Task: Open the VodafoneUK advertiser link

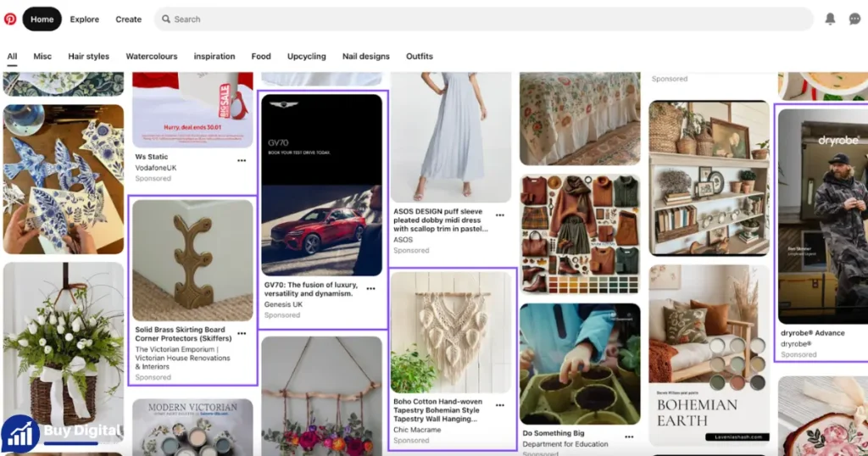Action: click(x=156, y=168)
